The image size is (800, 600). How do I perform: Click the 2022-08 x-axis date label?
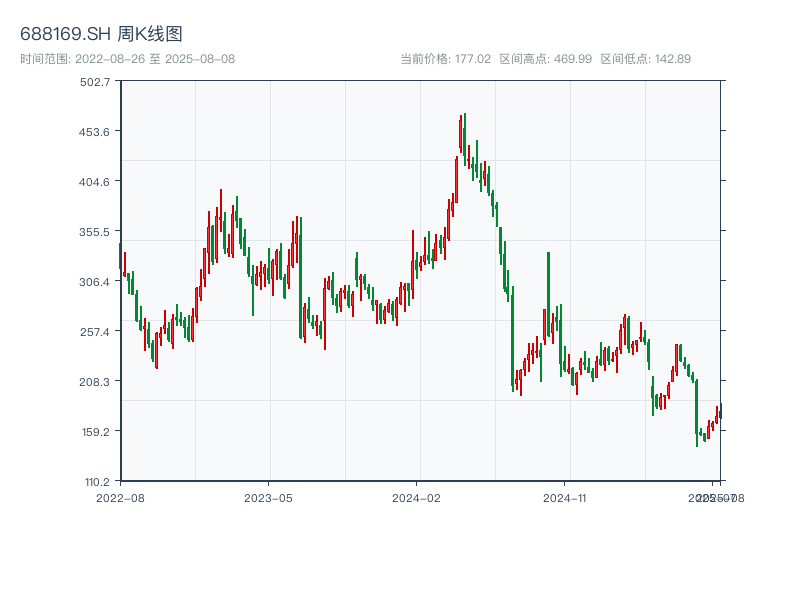[120, 497]
